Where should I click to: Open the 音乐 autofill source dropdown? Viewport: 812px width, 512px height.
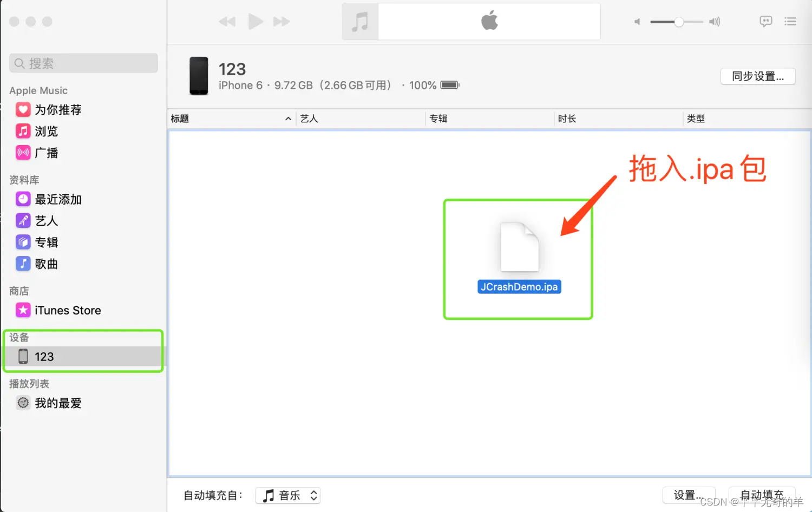click(287, 495)
